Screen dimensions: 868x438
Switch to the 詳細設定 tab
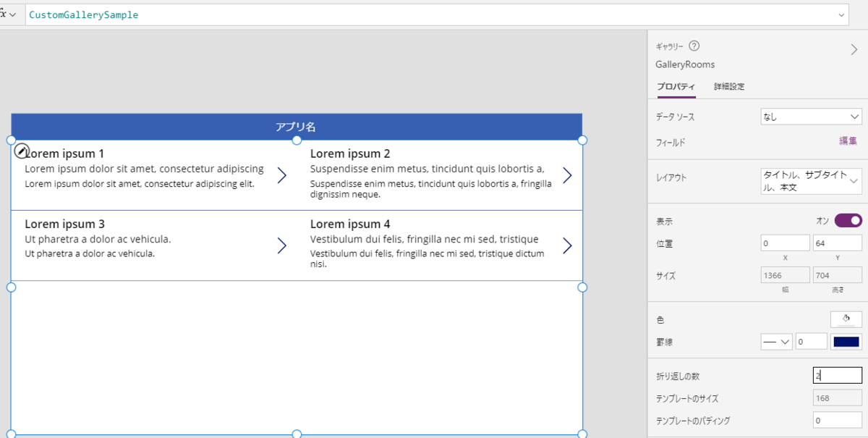coord(729,87)
